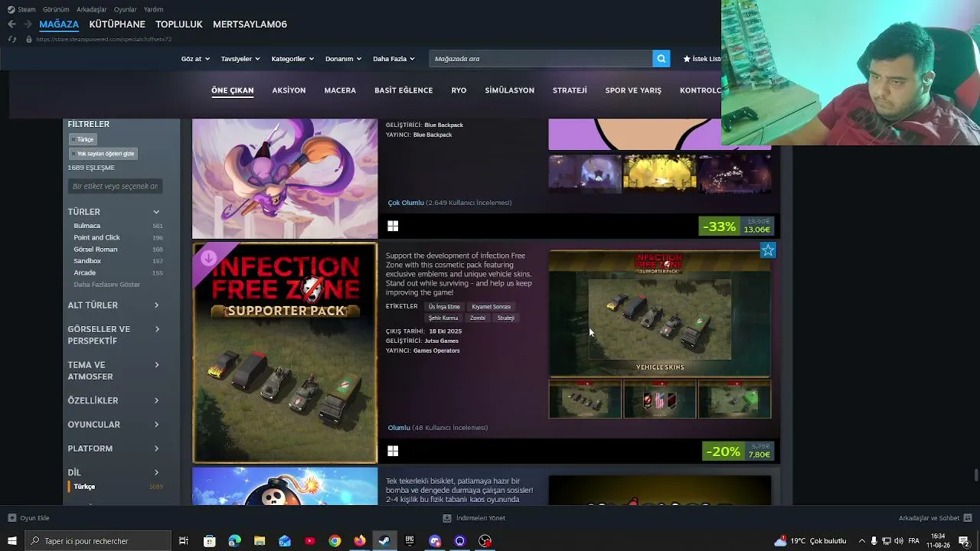Screen dimensions: 980x551
Task: Launch Microsoft Edge from the taskbar
Action: point(234,541)
